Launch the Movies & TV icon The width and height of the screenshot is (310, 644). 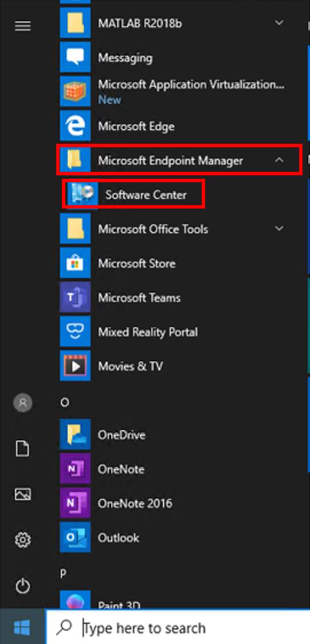pos(75,366)
